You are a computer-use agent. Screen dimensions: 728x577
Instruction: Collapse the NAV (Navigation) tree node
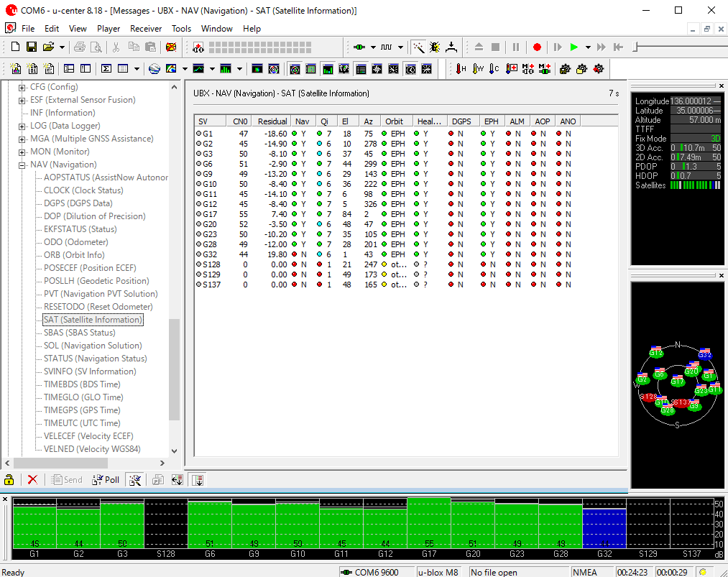[22, 165]
